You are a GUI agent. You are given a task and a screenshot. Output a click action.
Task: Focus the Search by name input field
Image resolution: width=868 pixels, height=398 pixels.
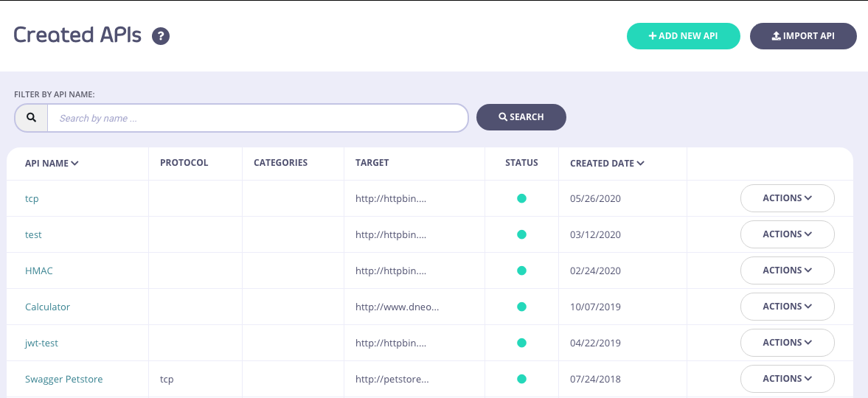[x=257, y=118]
